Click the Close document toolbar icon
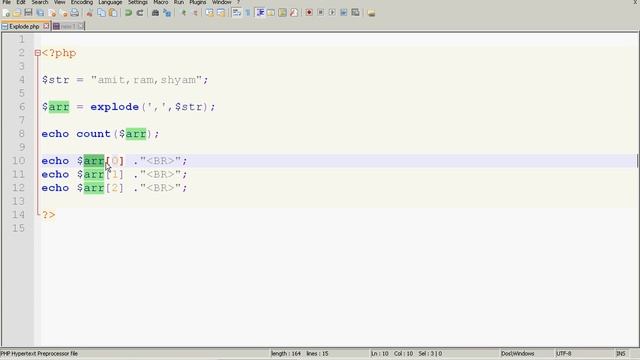640x360 pixels. coord(52,13)
